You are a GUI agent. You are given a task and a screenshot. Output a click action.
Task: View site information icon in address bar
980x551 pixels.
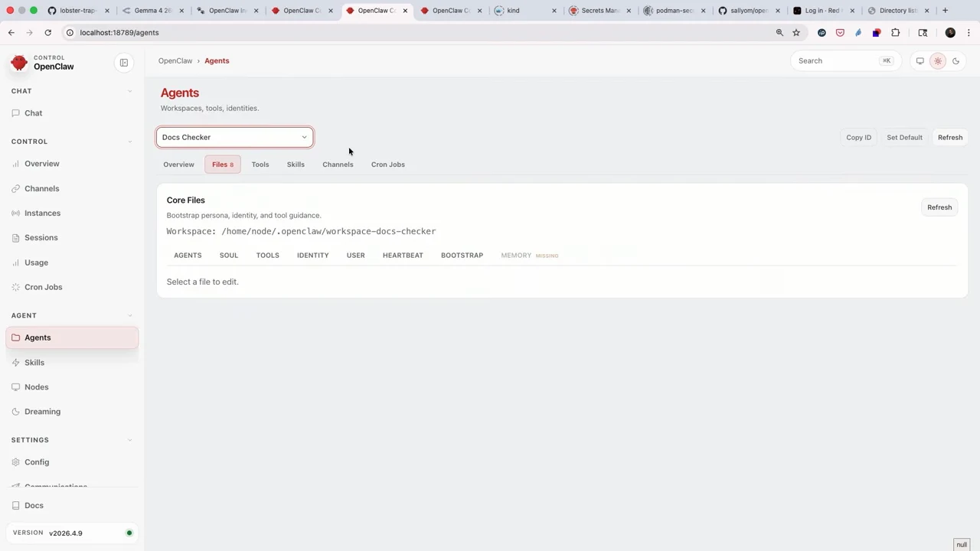pyautogui.click(x=70, y=33)
